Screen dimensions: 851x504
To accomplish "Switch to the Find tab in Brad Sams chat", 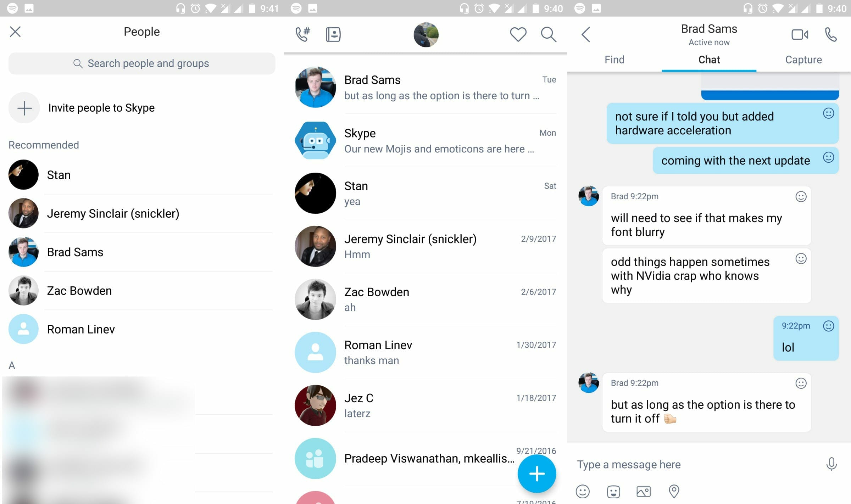I will [x=614, y=60].
